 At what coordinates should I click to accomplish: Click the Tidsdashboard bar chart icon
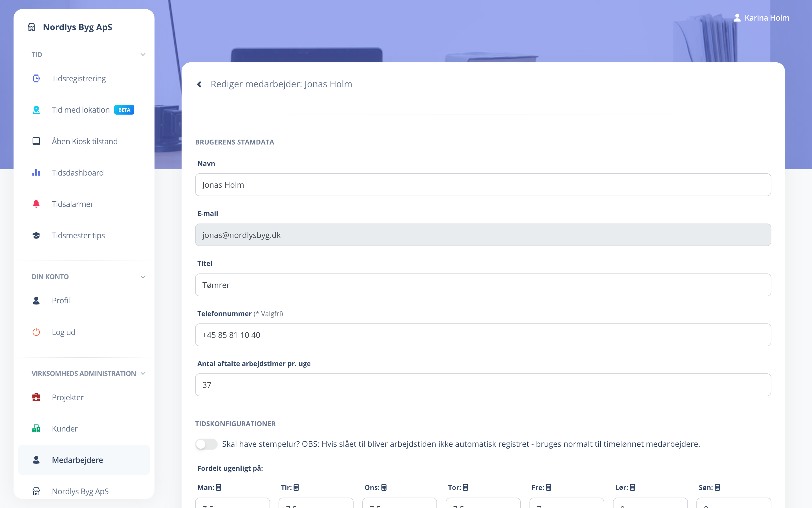coord(36,173)
